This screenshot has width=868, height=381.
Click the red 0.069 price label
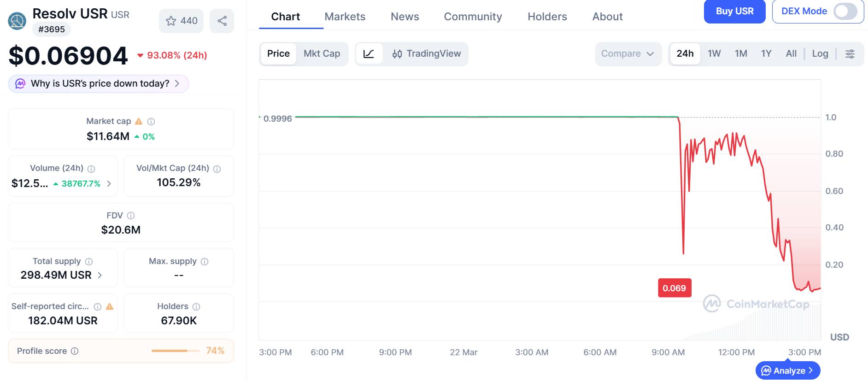pos(674,288)
